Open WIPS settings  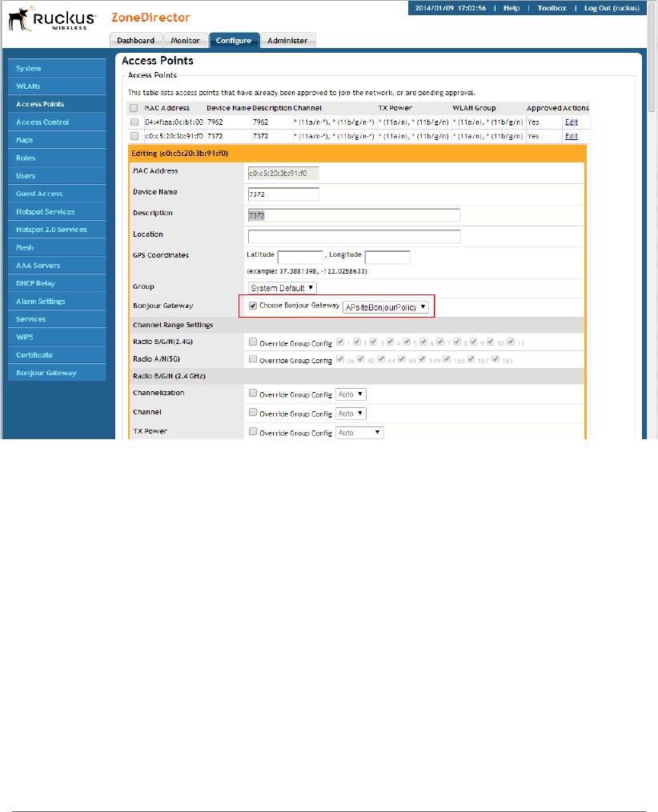pyautogui.click(x=57, y=337)
